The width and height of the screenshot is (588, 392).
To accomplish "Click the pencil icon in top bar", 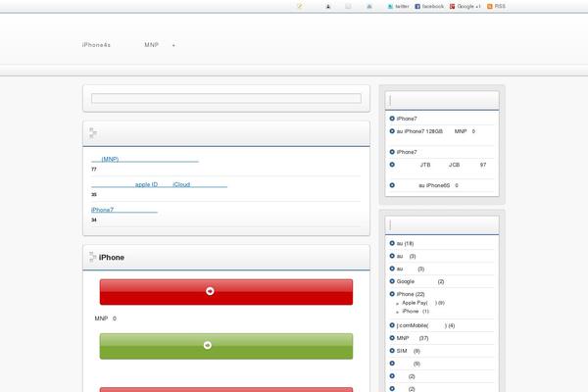I will (x=299, y=7).
